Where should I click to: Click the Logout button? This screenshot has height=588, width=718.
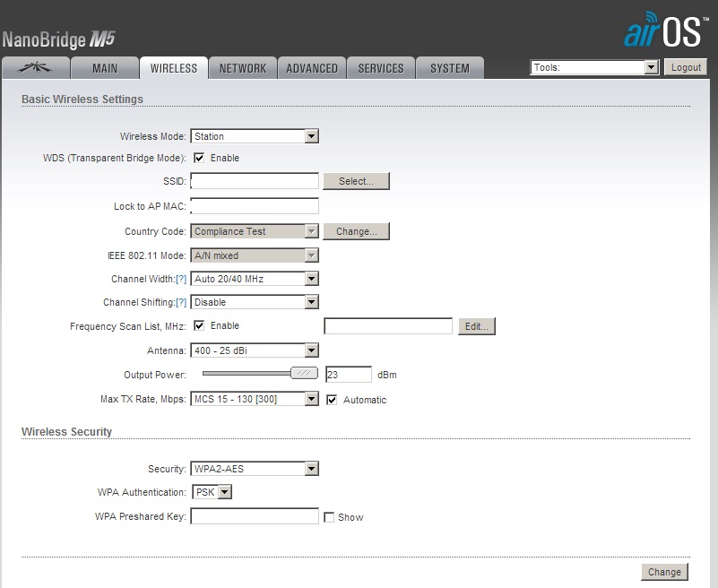click(x=686, y=67)
